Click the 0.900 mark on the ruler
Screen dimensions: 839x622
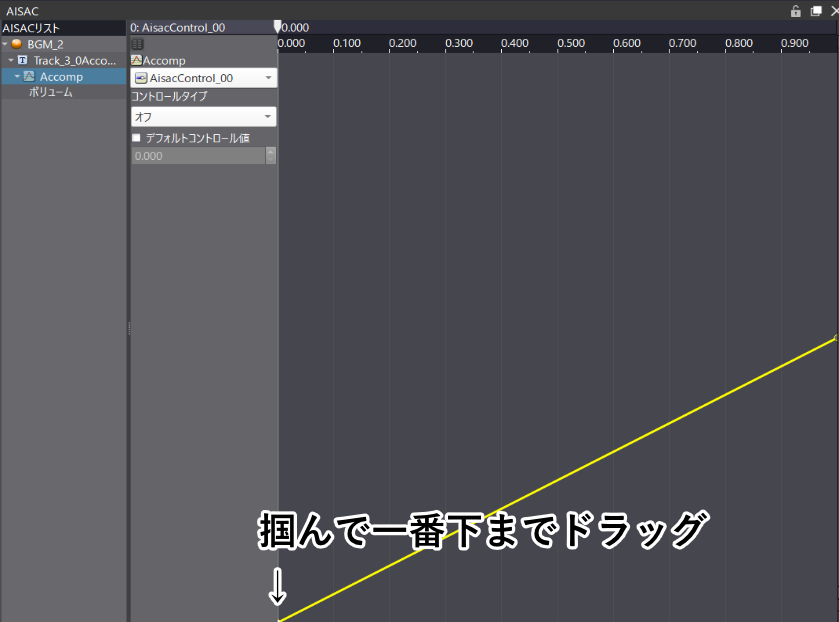794,43
